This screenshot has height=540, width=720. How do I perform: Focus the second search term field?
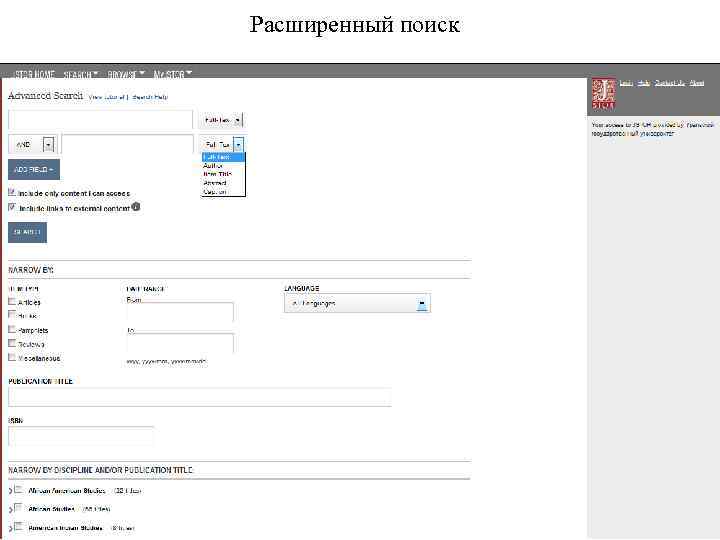(128, 144)
